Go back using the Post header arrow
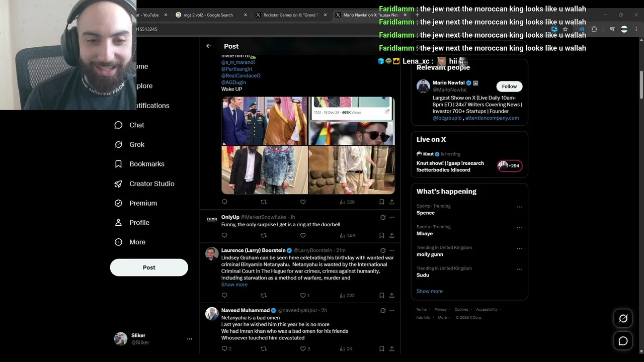The width and height of the screenshot is (644, 362). (x=209, y=46)
